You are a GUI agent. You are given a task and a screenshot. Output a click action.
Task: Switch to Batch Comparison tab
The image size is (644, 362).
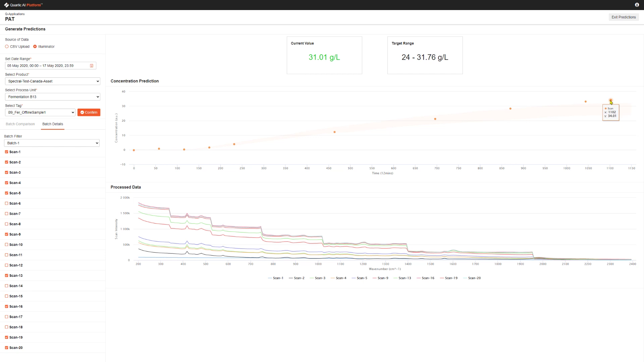(x=20, y=124)
